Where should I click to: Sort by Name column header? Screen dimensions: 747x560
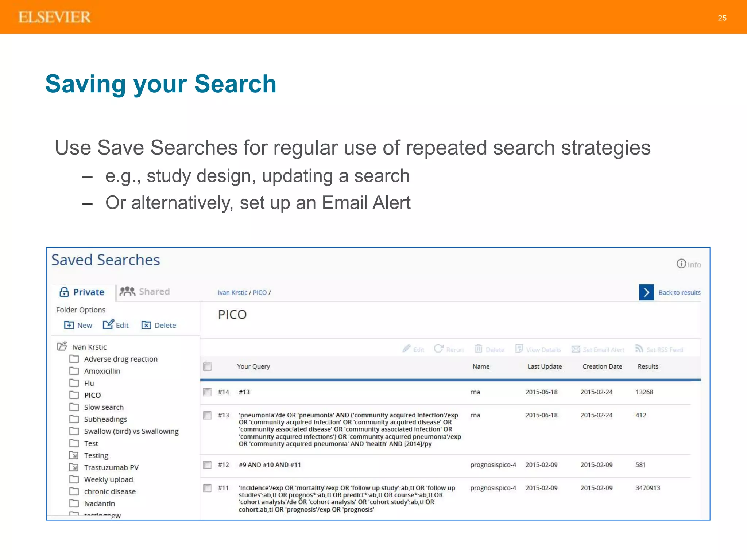pyautogui.click(x=481, y=366)
